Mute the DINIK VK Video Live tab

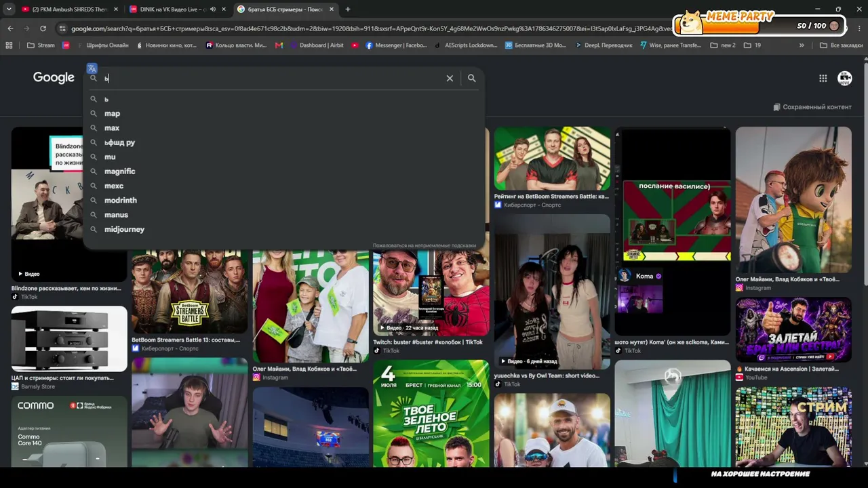click(214, 9)
